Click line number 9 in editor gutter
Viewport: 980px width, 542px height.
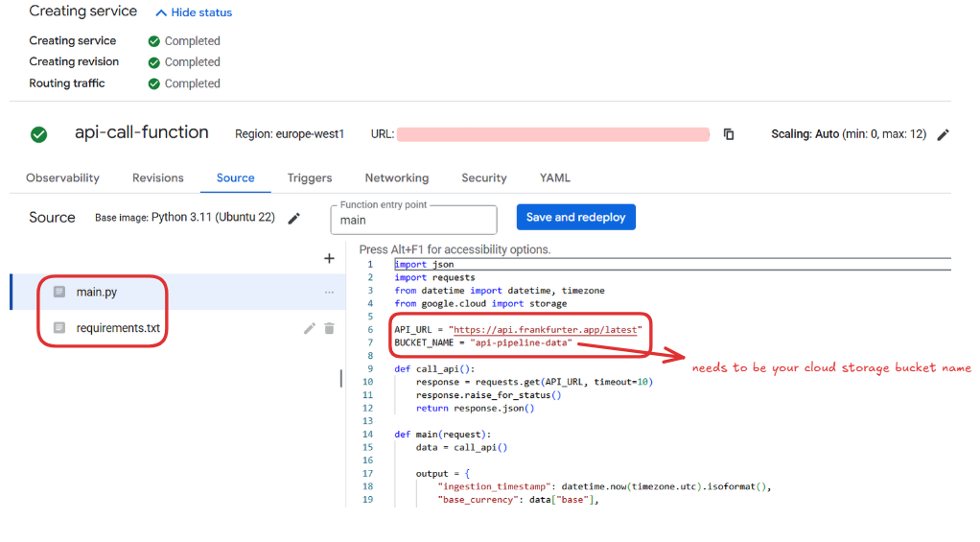[x=370, y=368]
